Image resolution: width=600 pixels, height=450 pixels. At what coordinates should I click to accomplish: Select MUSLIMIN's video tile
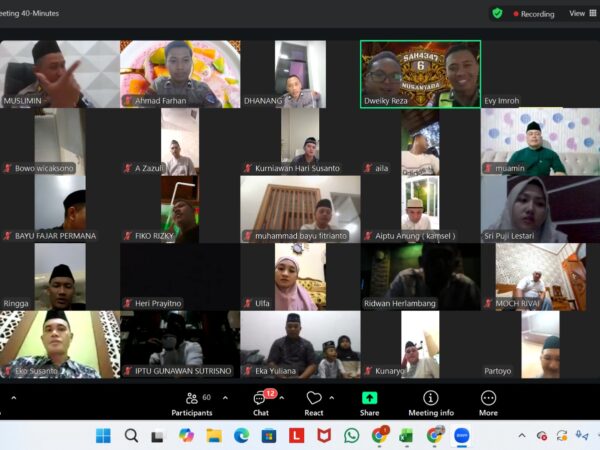click(x=60, y=73)
